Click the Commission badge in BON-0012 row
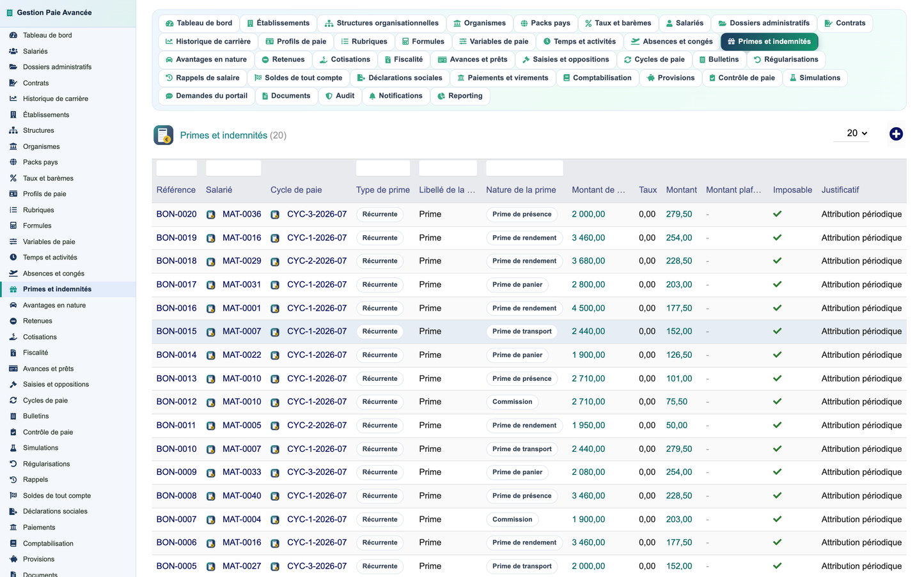924x577 pixels. pos(512,402)
